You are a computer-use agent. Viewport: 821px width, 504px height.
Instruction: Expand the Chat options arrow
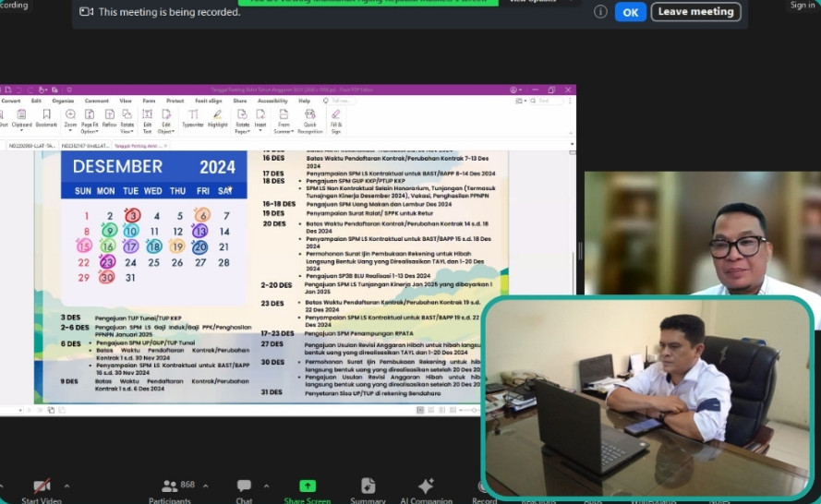[x=267, y=486]
